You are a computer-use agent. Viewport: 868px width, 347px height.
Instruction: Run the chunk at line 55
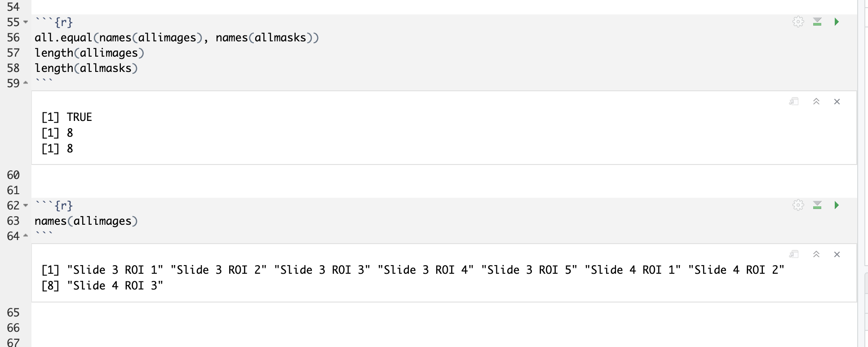point(837,22)
